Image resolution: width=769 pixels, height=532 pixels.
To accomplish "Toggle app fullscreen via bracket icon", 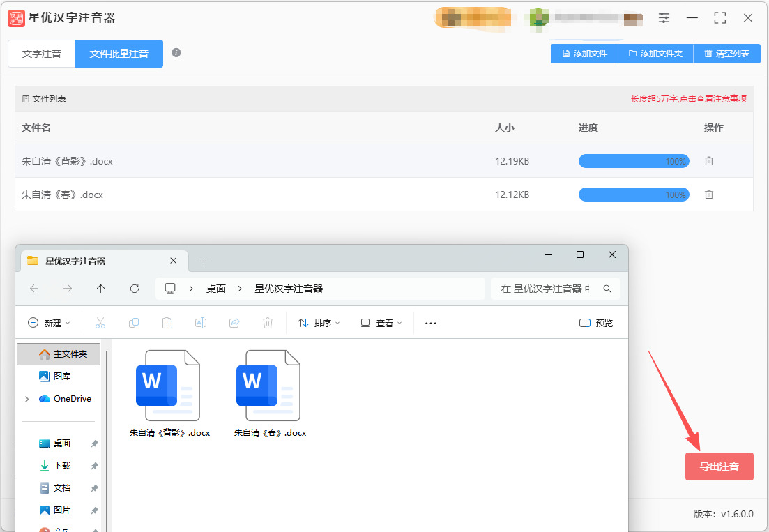I will click(x=720, y=18).
